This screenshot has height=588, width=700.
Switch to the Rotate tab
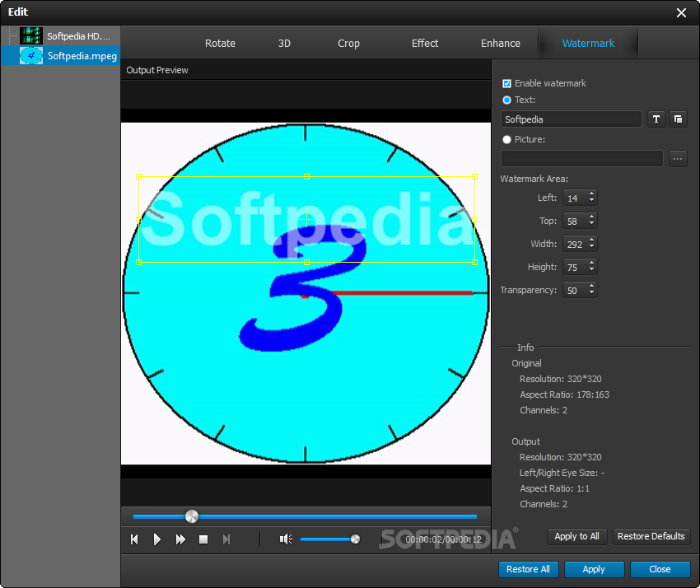coord(220,44)
